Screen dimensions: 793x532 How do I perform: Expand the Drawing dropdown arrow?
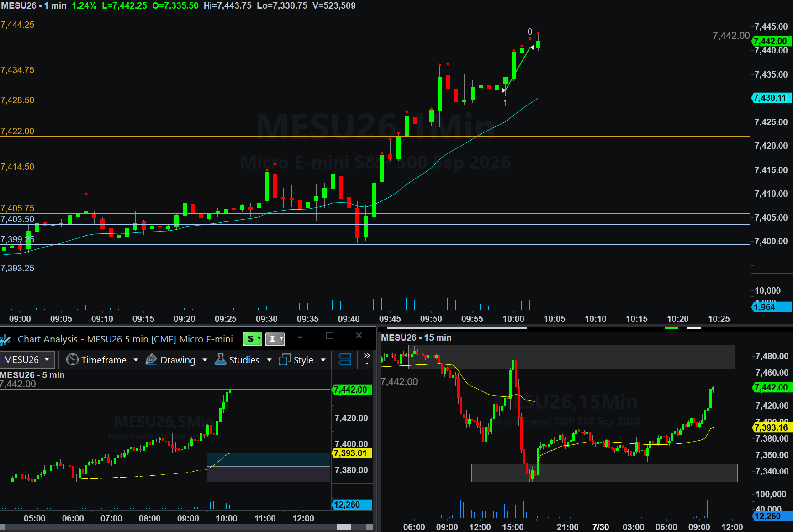coord(205,360)
